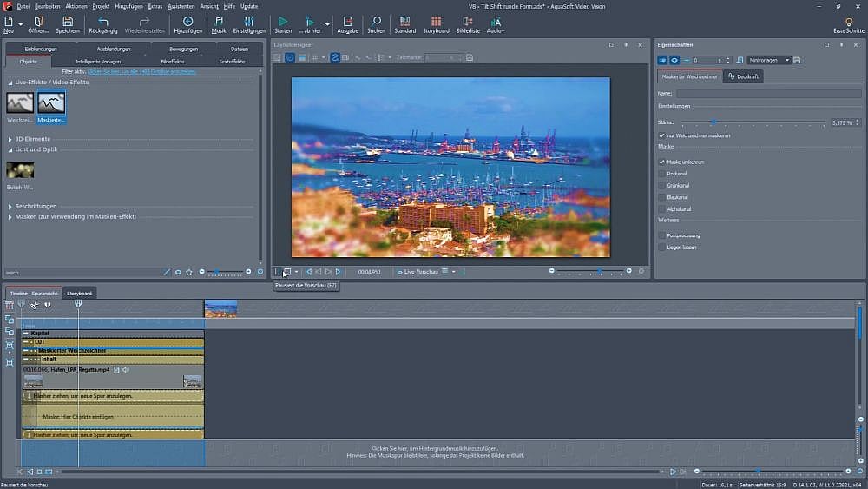The width and height of the screenshot is (868, 489).
Task: Click the Ausgabe export icon
Action: (347, 20)
